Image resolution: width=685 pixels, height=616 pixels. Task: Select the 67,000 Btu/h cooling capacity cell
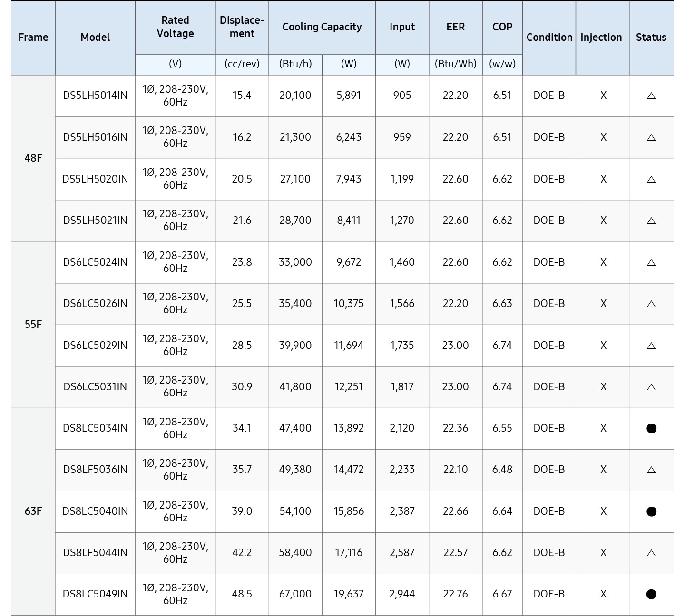(x=295, y=594)
